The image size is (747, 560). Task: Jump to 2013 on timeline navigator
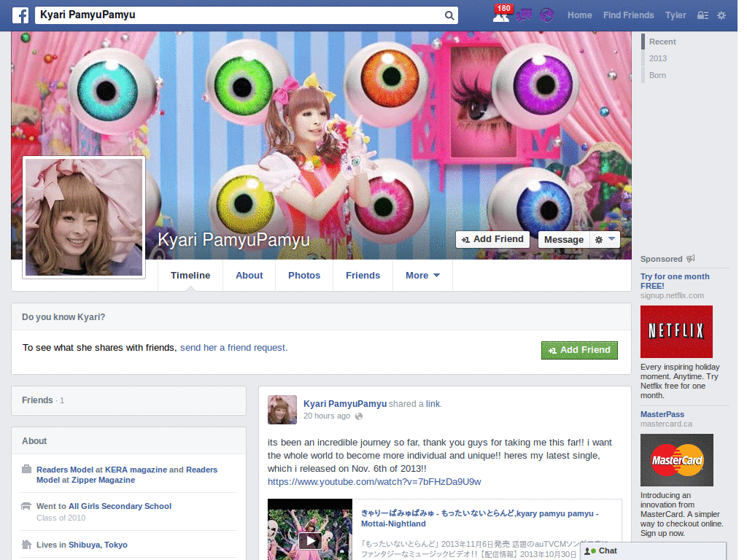658,58
